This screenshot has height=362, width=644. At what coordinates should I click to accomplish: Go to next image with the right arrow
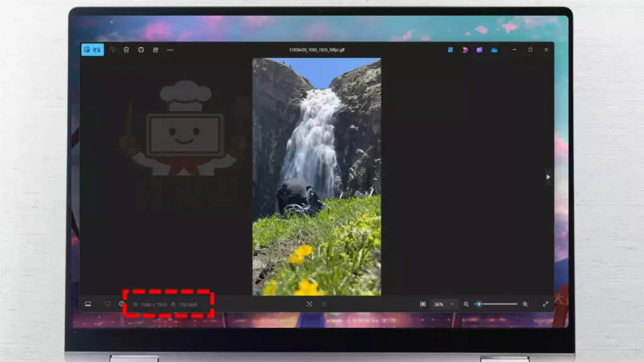(x=548, y=177)
